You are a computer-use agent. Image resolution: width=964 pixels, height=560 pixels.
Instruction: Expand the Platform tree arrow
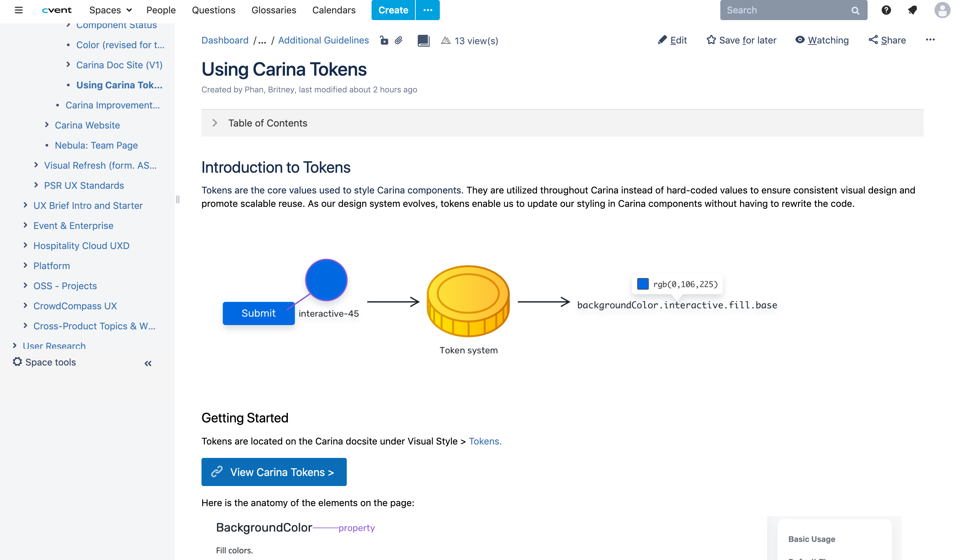pyautogui.click(x=25, y=265)
